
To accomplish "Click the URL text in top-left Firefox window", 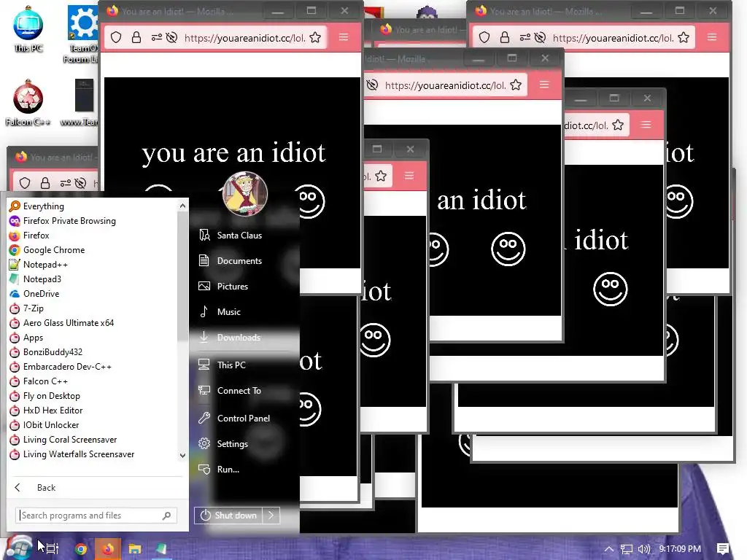I will click(x=245, y=38).
